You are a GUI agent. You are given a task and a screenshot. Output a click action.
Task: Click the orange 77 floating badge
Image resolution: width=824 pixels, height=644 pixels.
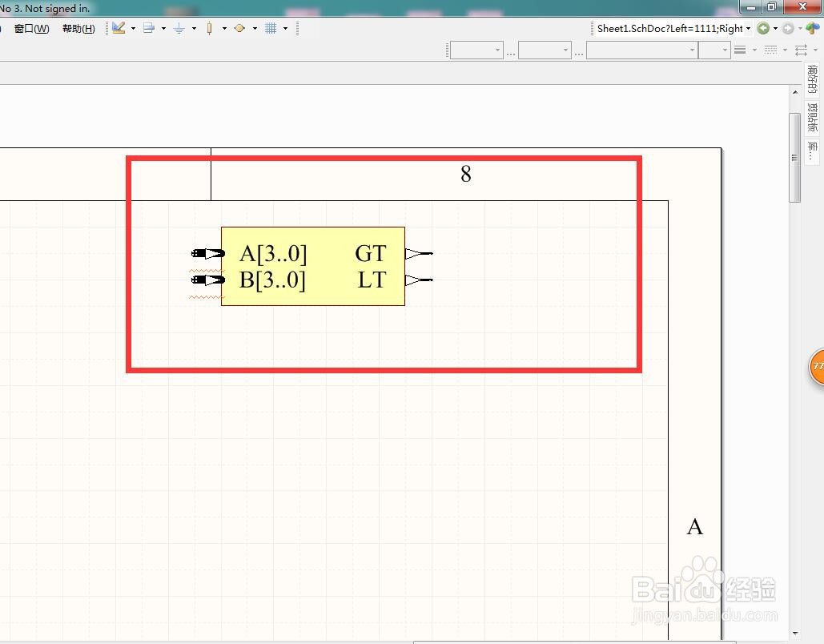(817, 366)
